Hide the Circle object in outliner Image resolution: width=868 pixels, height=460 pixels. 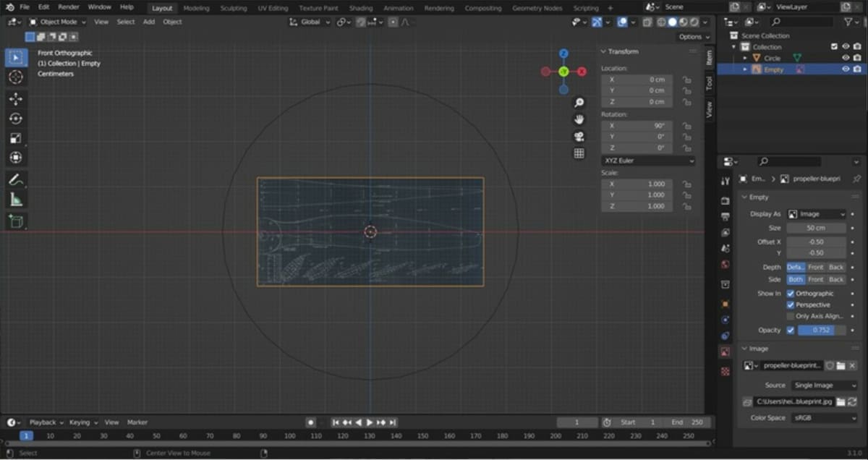click(x=845, y=58)
